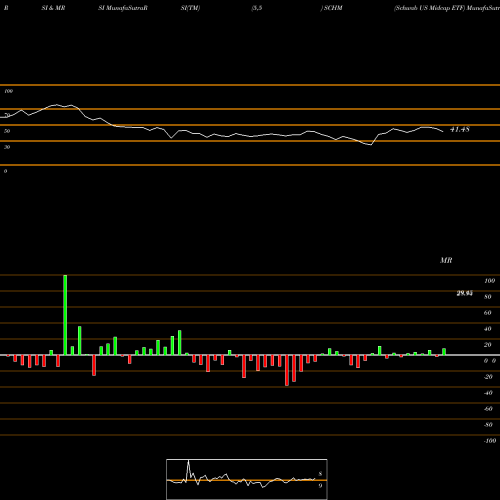This screenshot has height=500, width=500.
Task: Click the (5,5 parameter text in the header
Action: [257, 8]
